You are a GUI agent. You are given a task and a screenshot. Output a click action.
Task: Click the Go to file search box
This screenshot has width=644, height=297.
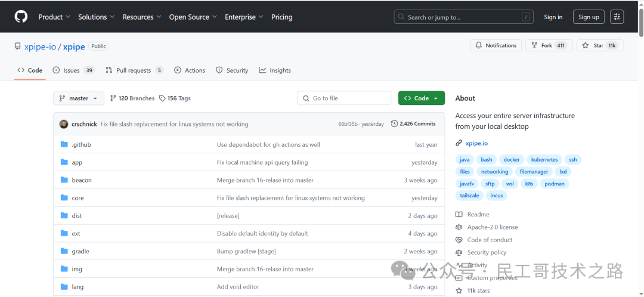(344, 98)
